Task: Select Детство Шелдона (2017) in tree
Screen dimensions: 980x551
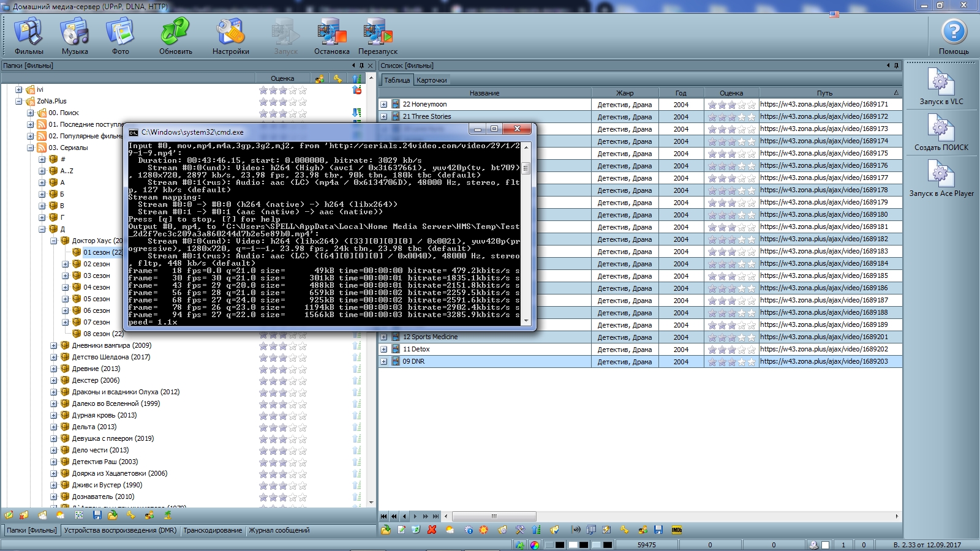Action: coord(111,358)
